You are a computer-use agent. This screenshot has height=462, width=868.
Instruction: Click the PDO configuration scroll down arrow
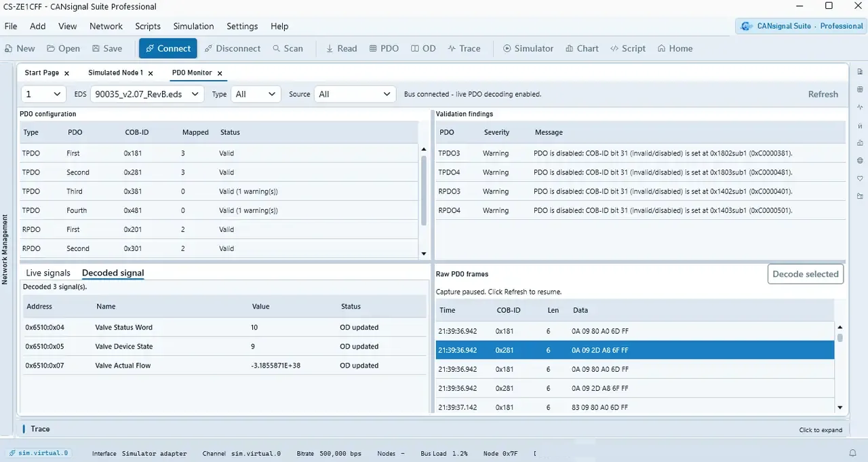[x=424, y=254]
